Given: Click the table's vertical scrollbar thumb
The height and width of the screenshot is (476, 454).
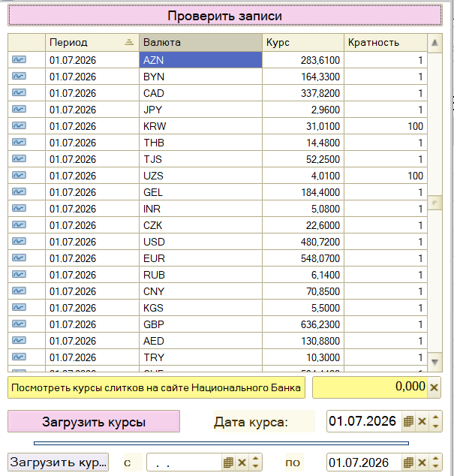Looking at the screenshot, I should coord(434,203).
